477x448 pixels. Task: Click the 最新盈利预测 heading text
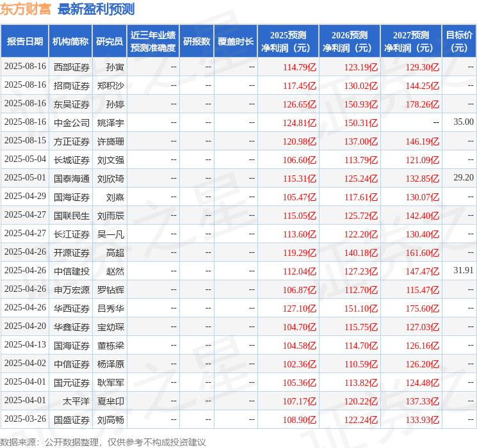tap(96, 9)
